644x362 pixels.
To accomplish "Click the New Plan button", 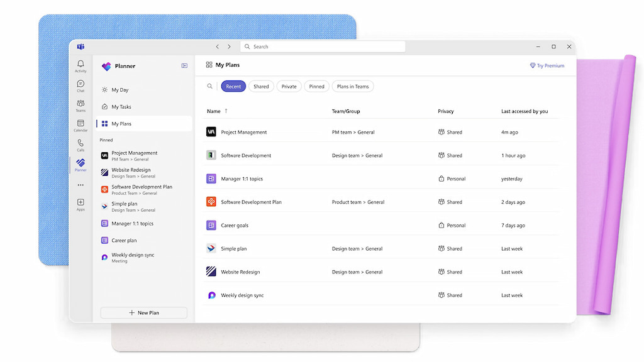I will coord(143,312).
